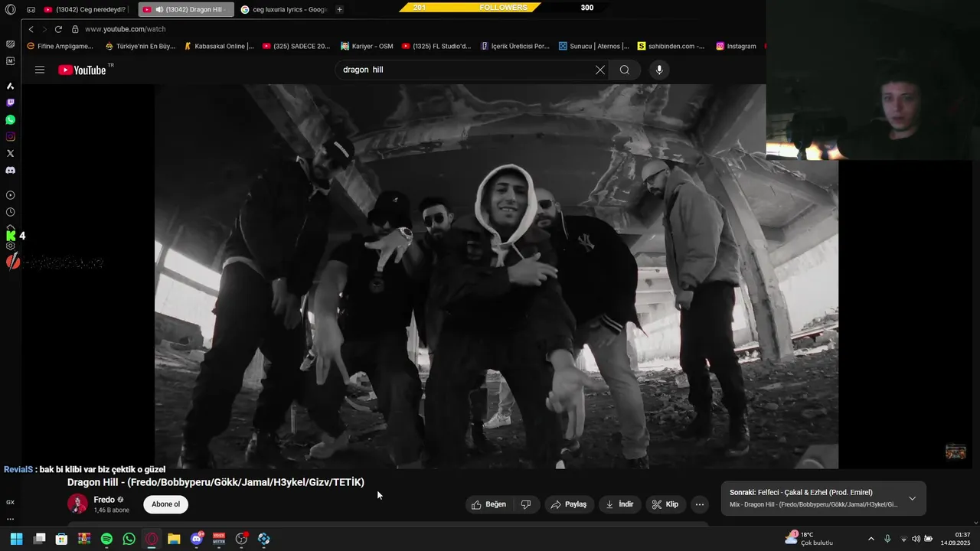Like the video with 'Beğen'

(488, 504)
